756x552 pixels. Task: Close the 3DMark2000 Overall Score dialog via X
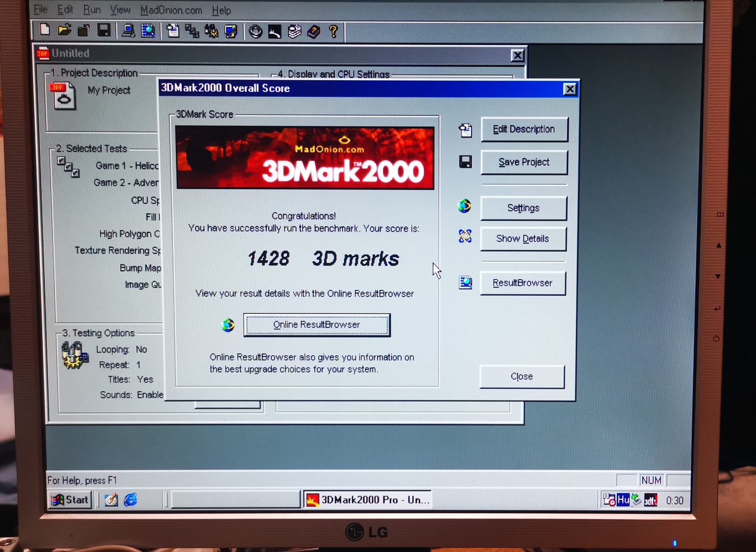click(570, 90)
